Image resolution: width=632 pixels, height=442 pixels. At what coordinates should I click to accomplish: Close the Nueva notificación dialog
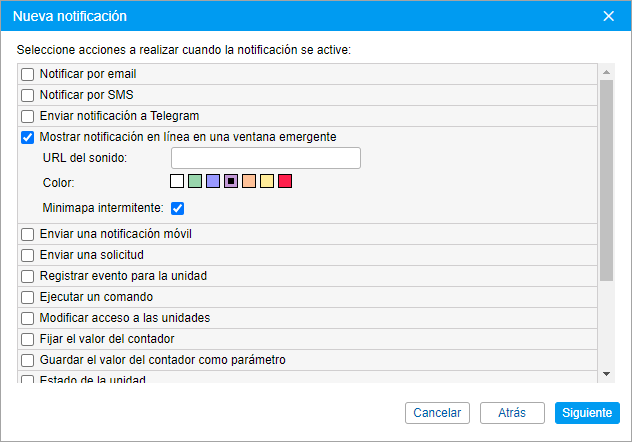point(608,16)
